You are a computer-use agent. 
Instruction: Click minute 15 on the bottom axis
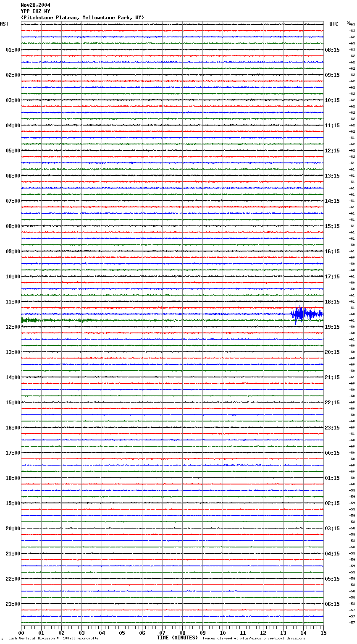tap(323, 633)
